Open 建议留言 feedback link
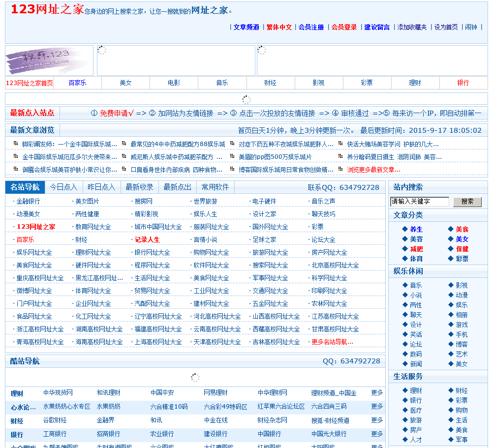The image size is (493, 448). click(377, 28)
